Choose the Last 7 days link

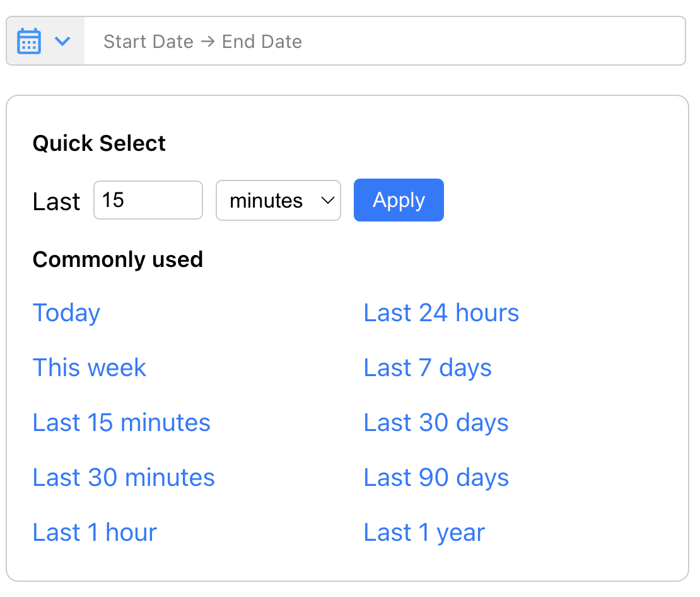(428, 368)
